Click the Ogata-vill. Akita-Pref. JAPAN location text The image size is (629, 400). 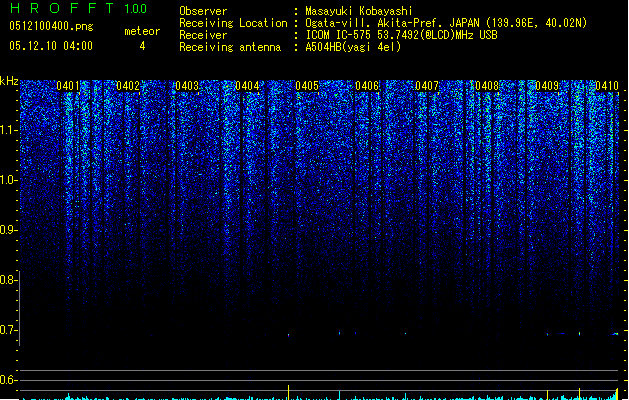pos(446,23)
